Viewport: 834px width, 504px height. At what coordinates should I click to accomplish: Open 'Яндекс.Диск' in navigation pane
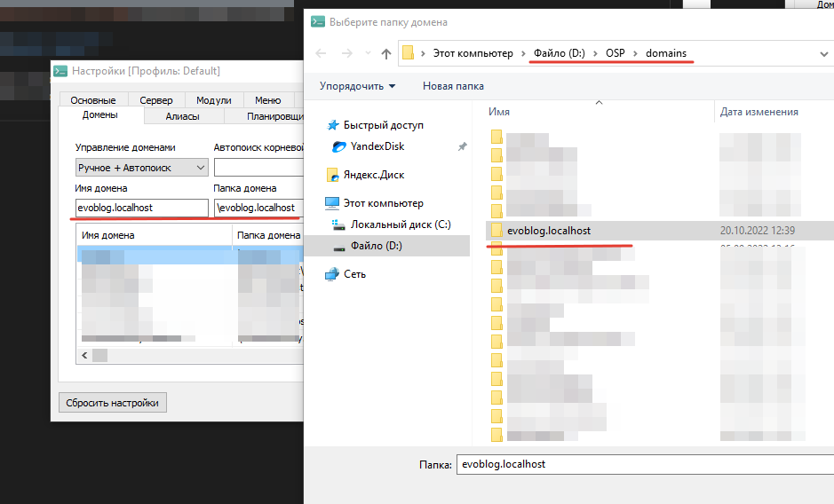click(x=373, y=175)
